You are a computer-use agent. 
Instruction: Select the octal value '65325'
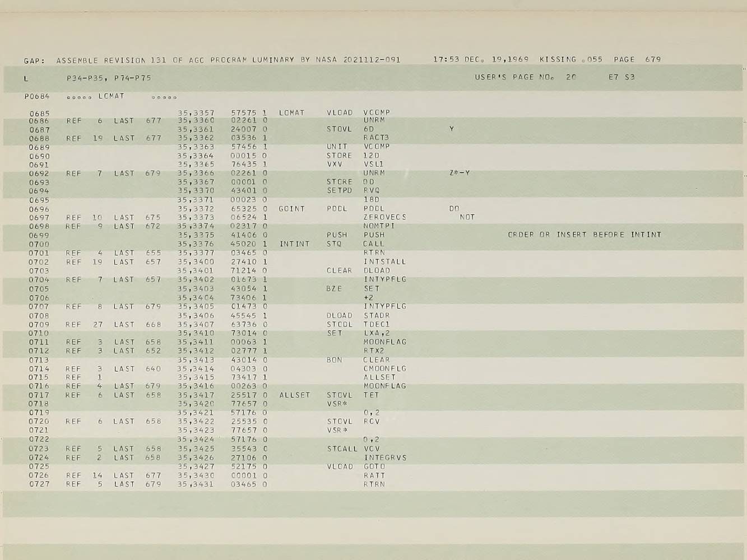pos(244,209)
